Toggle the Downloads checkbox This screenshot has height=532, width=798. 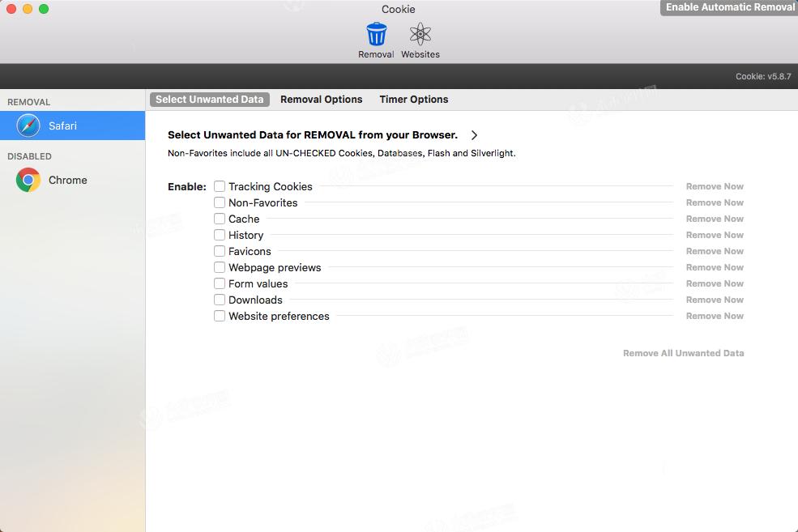point(220,300)
